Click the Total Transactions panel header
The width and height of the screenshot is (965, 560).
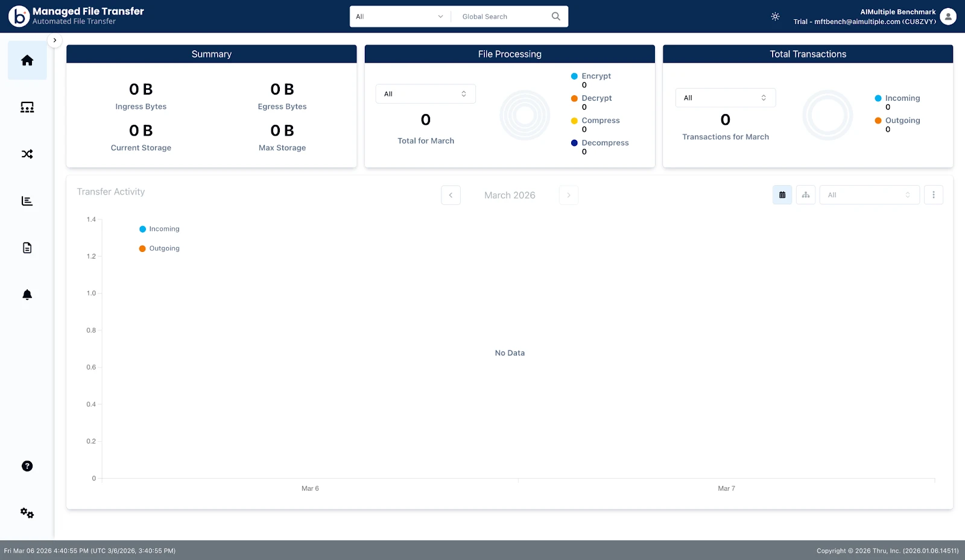pyautogui.click(x=808, y=54)
